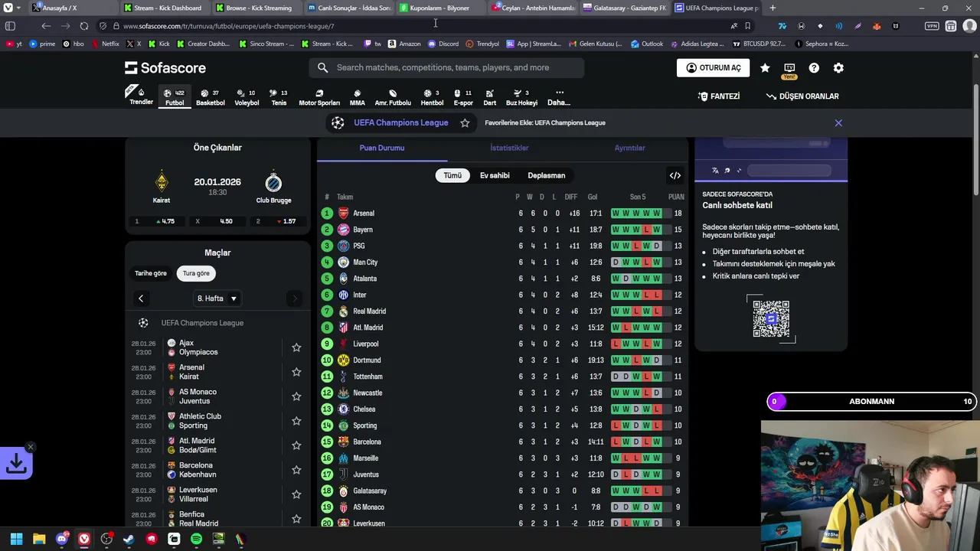Show Ev sahibi standings filter

495,175
